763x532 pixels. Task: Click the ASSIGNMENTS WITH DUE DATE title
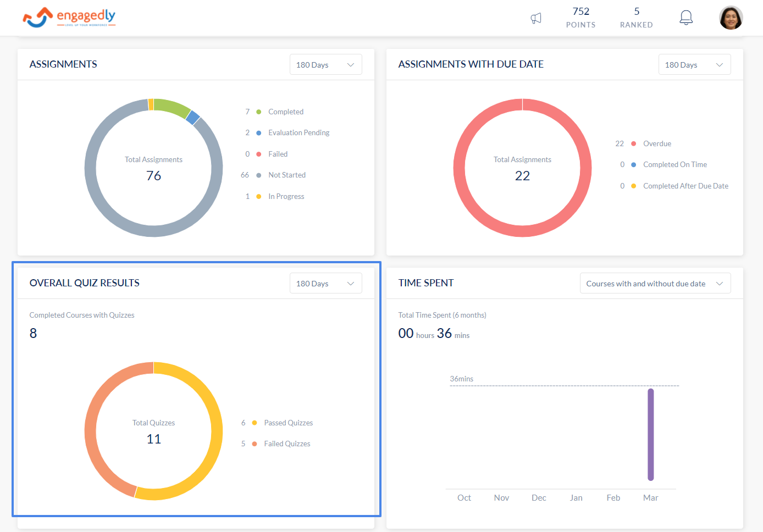[x=471, y=64]
